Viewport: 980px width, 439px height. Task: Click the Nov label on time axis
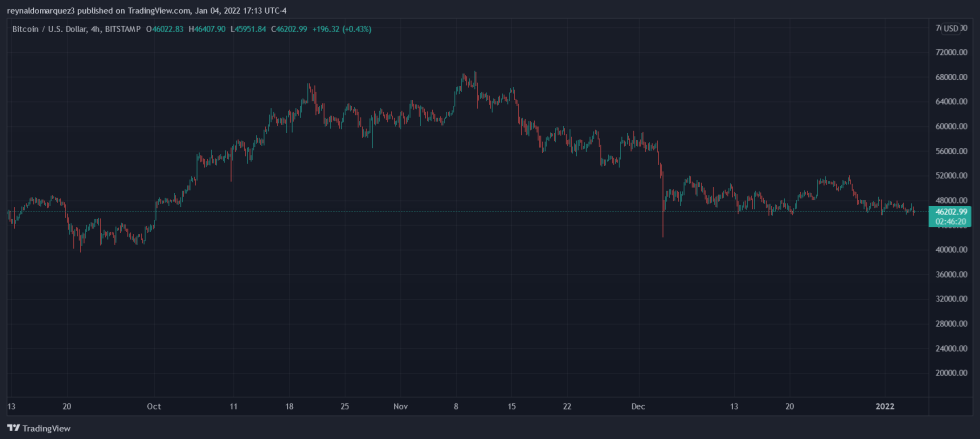(402, 407)
